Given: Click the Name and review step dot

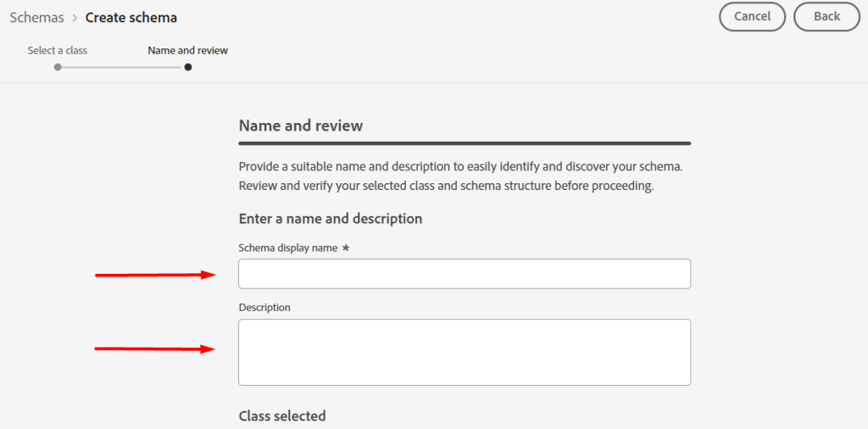Looking at the screenshot, I should (x=188, y=68).
